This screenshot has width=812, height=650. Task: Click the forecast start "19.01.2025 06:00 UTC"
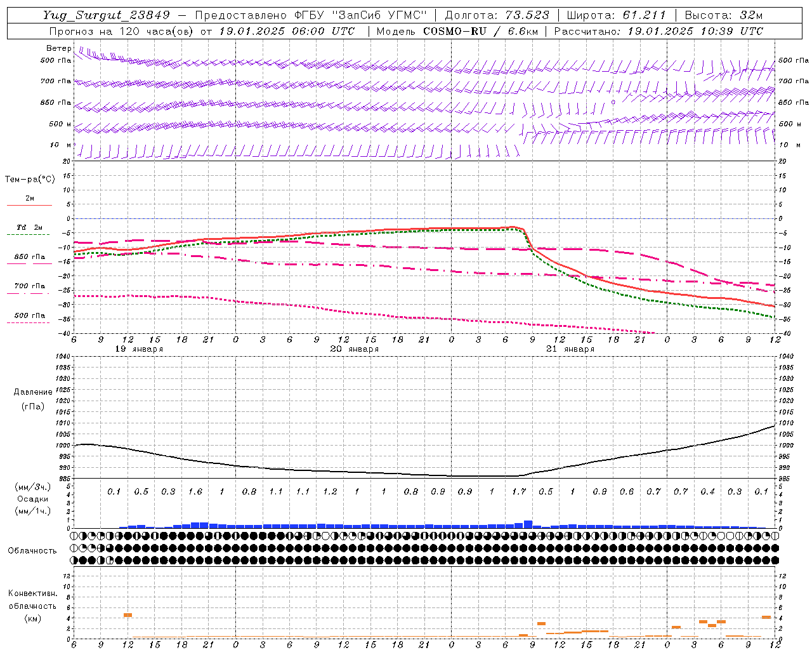[287, 31]
